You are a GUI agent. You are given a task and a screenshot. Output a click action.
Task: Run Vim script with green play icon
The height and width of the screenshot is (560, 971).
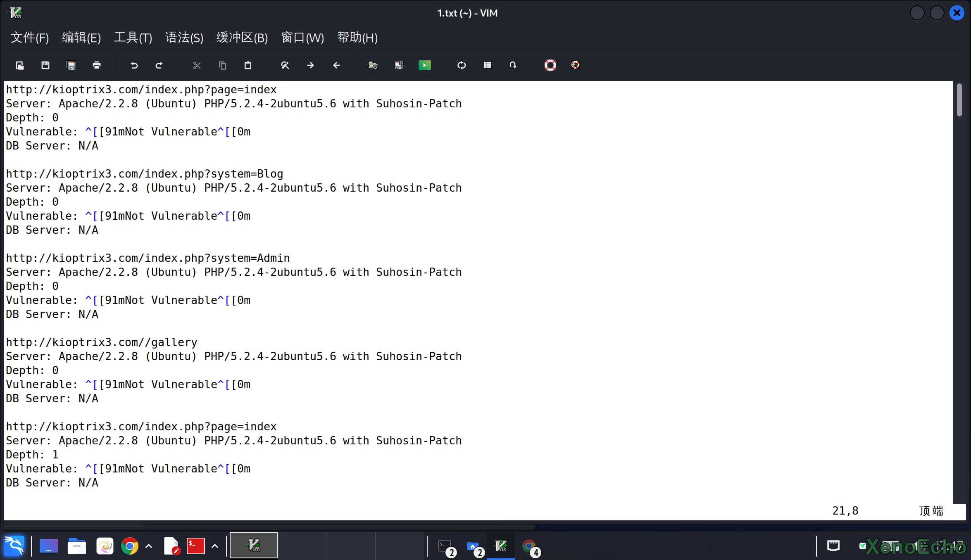click(x=425, y=65)
